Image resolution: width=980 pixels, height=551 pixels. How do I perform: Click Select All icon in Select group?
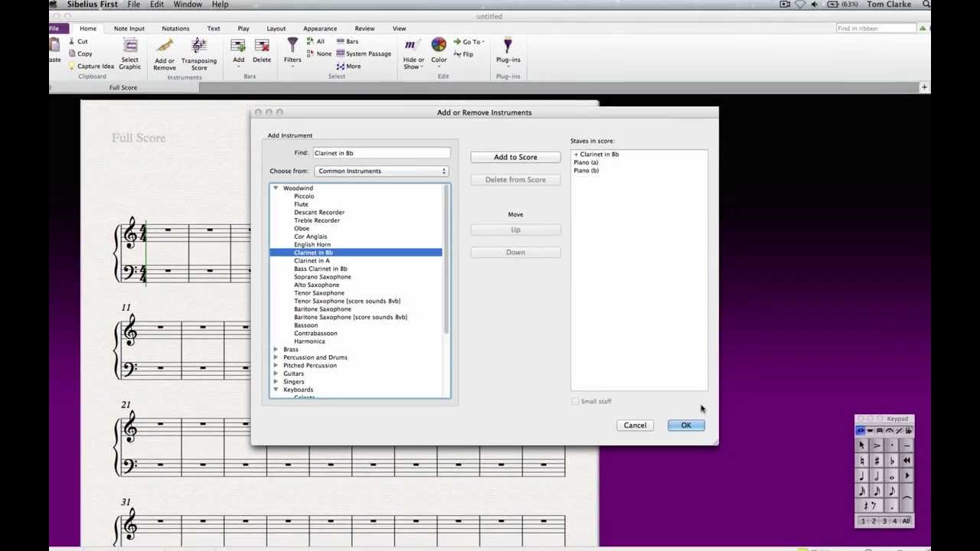point(310,41)
